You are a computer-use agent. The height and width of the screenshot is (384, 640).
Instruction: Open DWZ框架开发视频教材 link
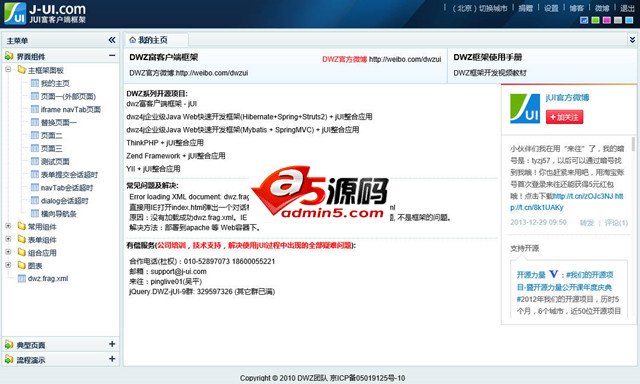coord(490,73)
